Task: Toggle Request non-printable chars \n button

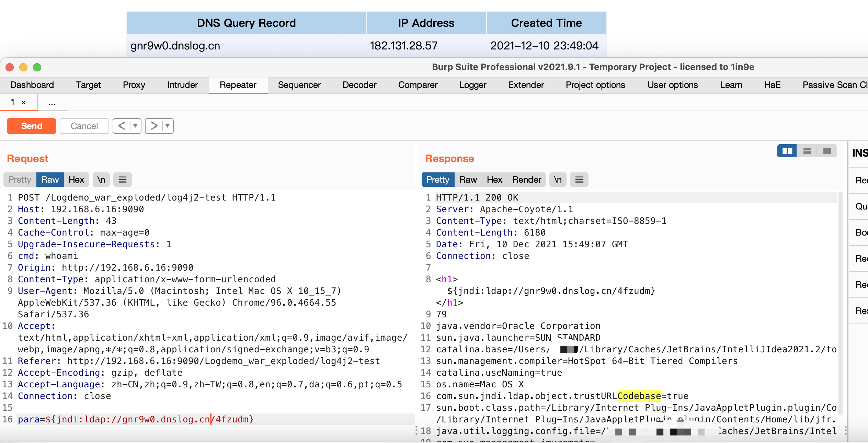Action: point(101,180)
